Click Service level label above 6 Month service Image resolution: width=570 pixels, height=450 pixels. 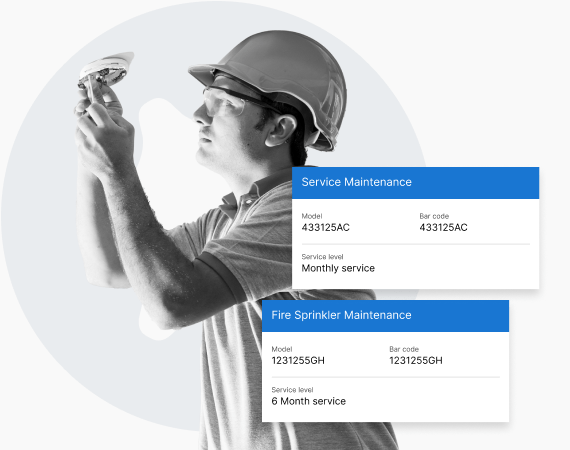(x=292, y=390)
